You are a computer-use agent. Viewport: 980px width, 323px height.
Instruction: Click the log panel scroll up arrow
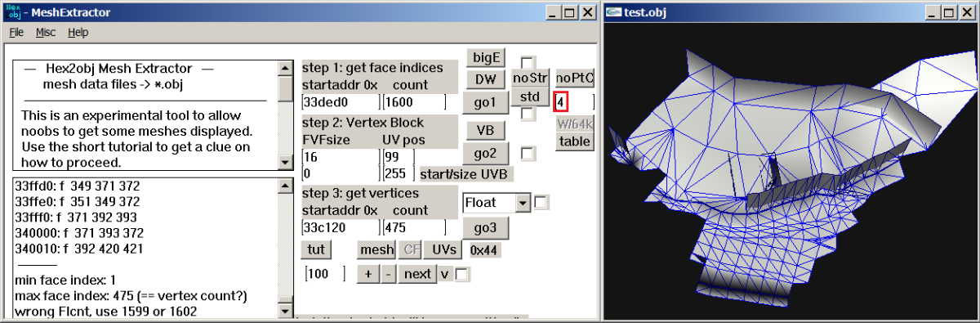tap(285, 186)
